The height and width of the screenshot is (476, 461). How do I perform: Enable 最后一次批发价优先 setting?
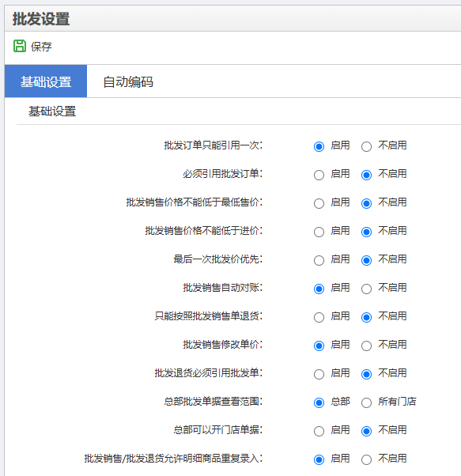[x=319, y=260]
